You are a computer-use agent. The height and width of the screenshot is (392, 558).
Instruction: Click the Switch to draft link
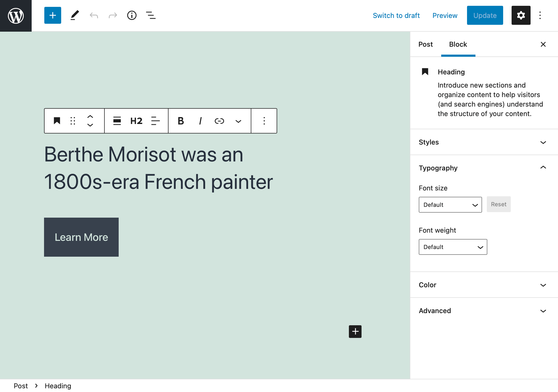coord(396,15)
